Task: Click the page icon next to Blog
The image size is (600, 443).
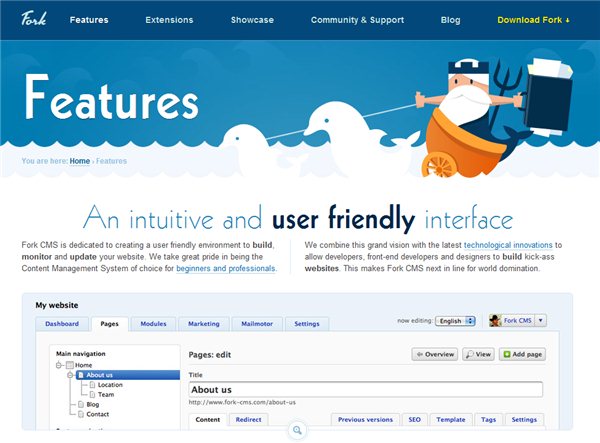Action: (81, 404)
